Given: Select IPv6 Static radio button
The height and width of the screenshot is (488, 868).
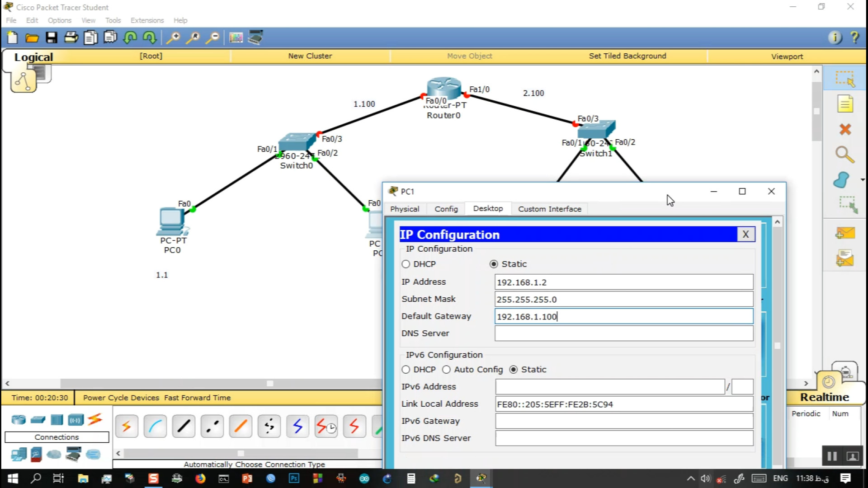Looking at the screenshot, I should pyautogui.click(x=513, y=370).
